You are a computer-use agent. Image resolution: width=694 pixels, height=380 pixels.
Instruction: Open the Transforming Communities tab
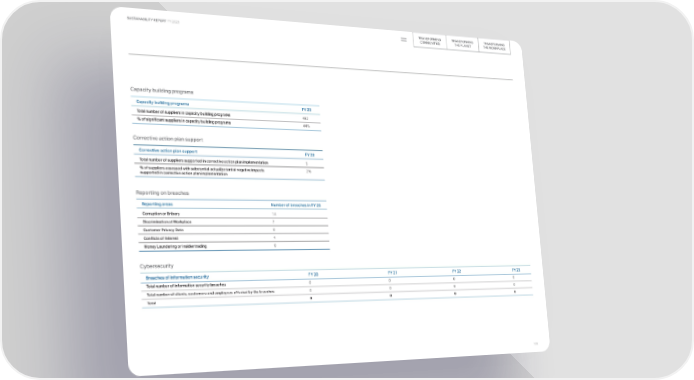430,41
